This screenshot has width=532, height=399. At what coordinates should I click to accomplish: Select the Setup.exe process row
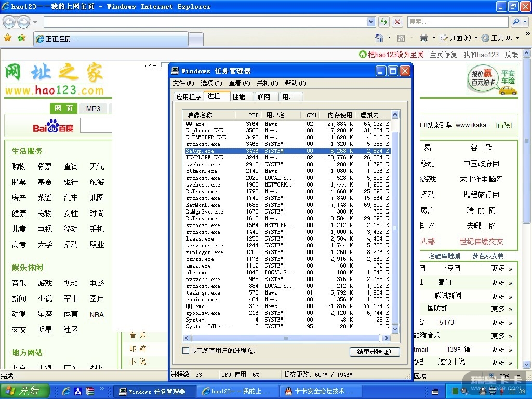tap(287, 151)
